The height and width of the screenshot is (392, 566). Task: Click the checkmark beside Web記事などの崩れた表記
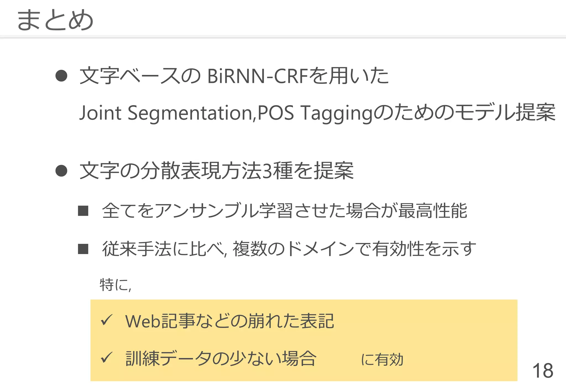click(106, 320)
